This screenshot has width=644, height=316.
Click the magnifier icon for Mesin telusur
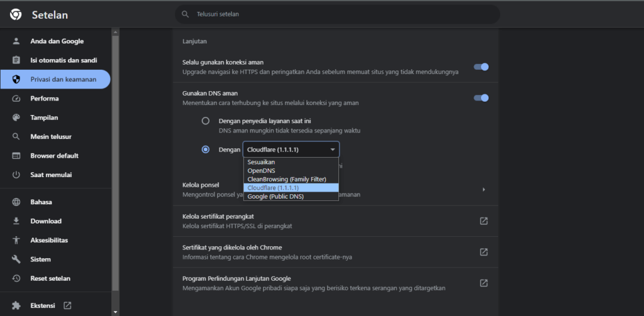[16, 137]
